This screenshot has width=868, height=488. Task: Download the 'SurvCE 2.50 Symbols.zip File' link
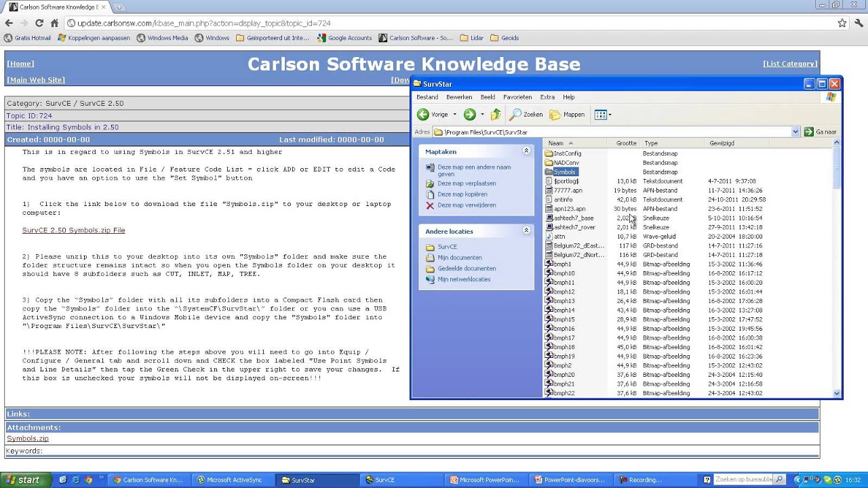pos(74,230)
